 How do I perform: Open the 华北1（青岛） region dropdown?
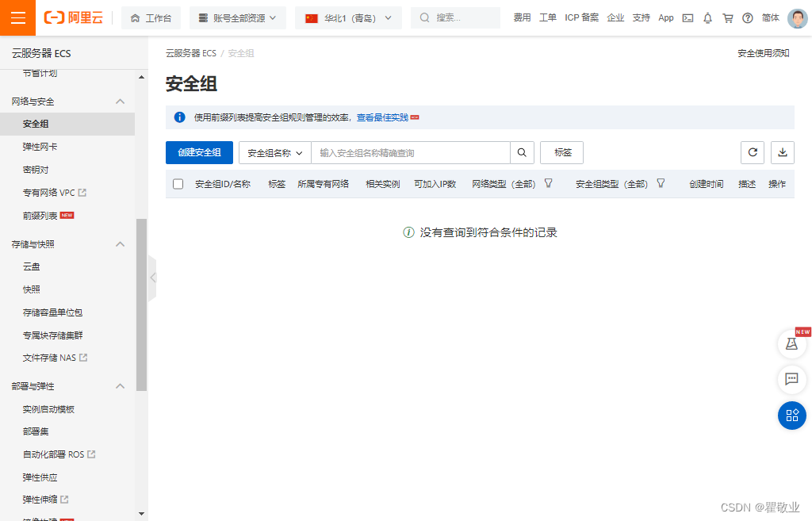(347, 17)
